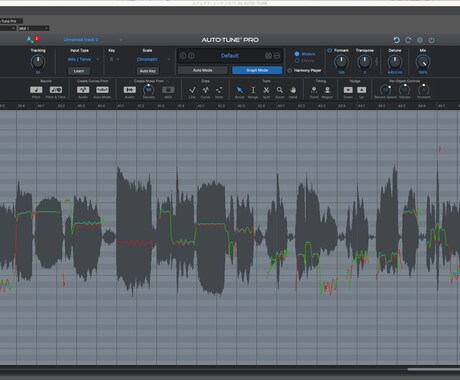Click the Learn button
The height and width of the screenshot is (380, 460).
[79, 71]
